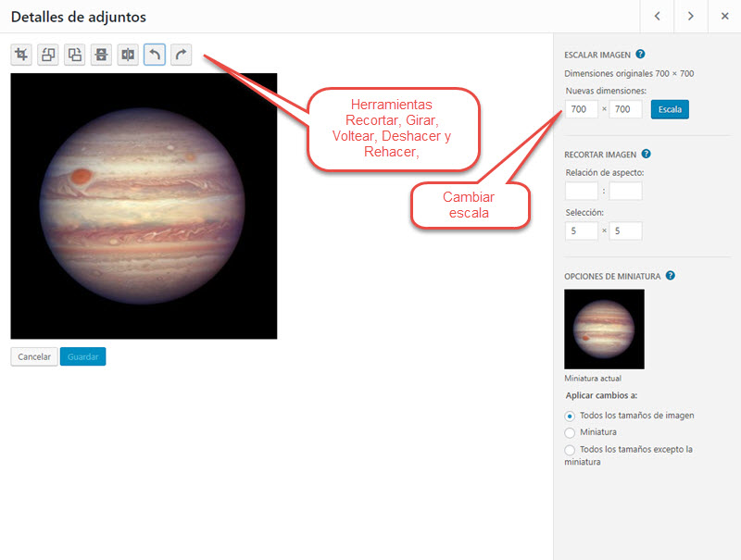741x560 pixels.
Task: Select all sizes except thumbnail option
Action: [570, 449]
